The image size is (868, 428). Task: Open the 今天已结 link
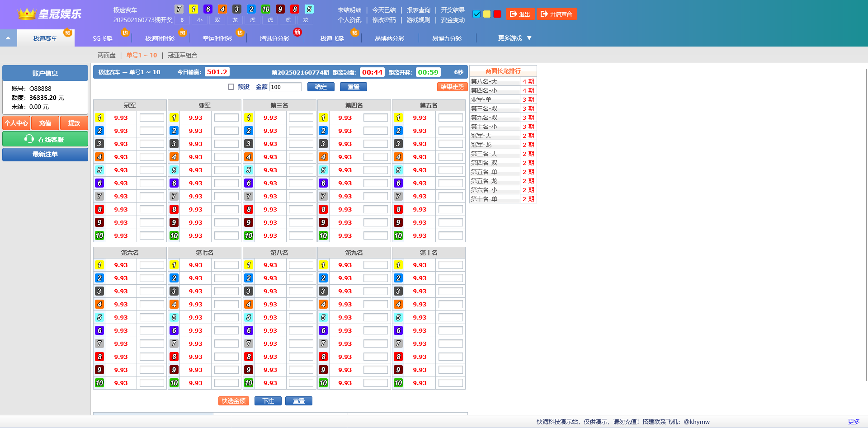(384, 10)
